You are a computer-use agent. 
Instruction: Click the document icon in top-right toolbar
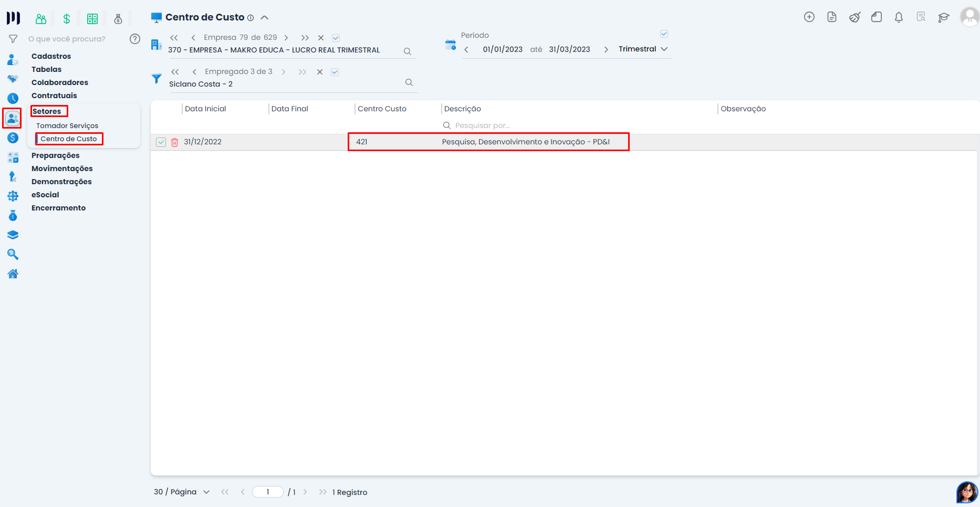(832, 17)
